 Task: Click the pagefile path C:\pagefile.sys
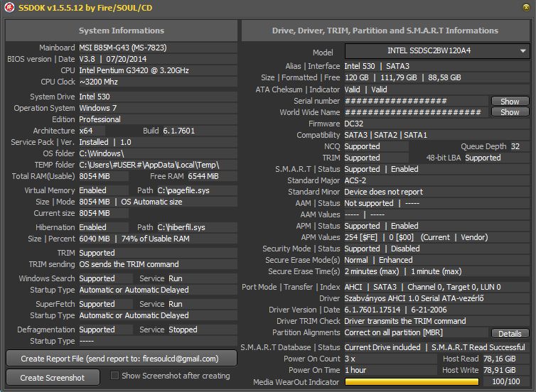(183, 190)
